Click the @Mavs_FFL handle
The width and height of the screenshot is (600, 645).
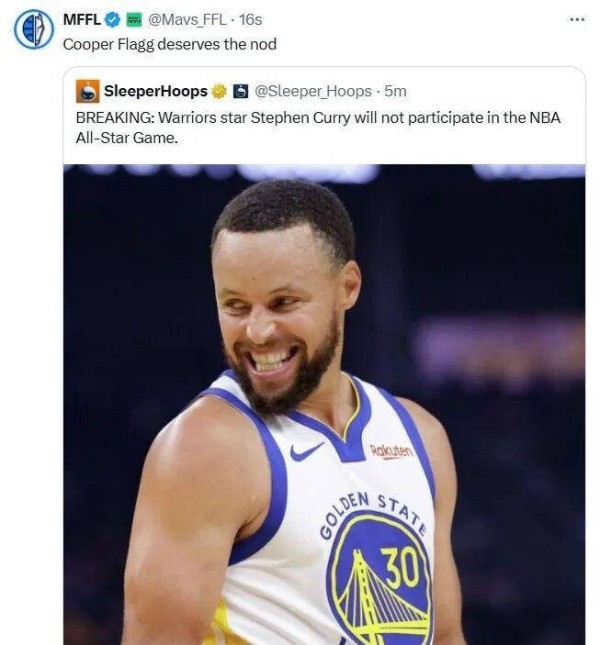click(x=185, y=19)
